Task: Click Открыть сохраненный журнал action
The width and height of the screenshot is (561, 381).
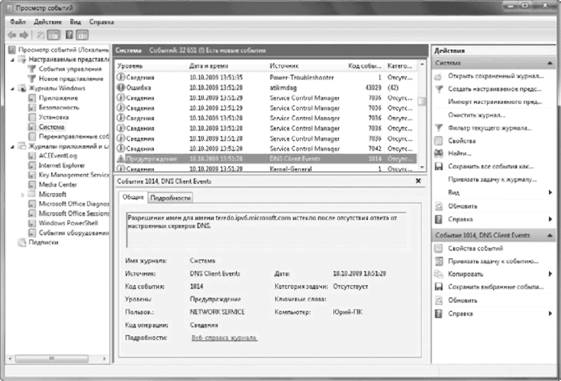Action: pyautogui.click(x=496, y=76)
